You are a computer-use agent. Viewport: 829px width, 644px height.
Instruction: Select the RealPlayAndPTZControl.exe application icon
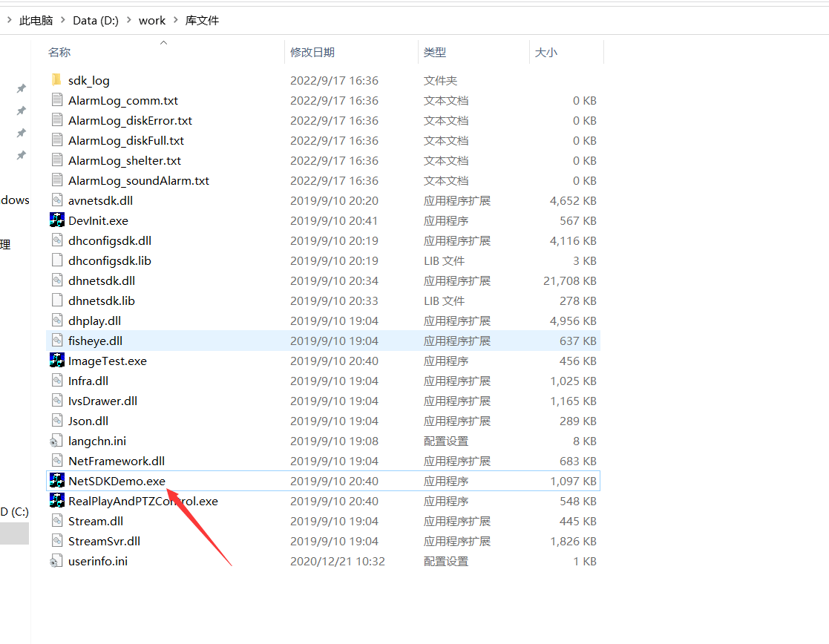56,500
